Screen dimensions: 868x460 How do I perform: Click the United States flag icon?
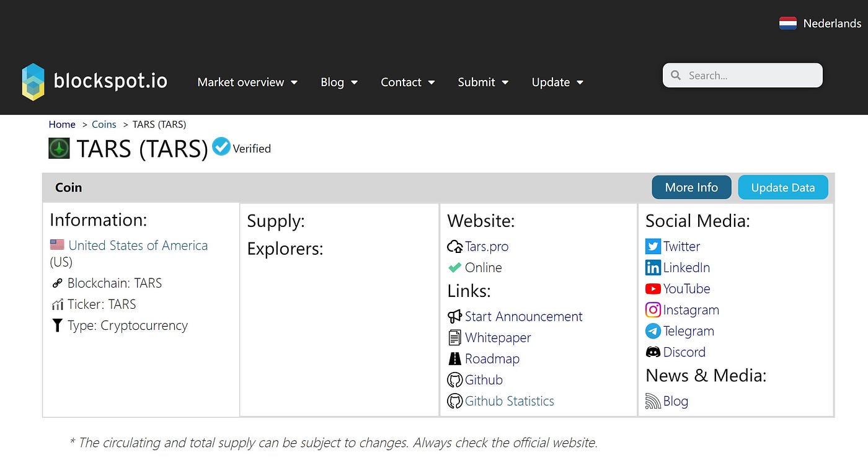pyautogui.click(x=57, y=245)
